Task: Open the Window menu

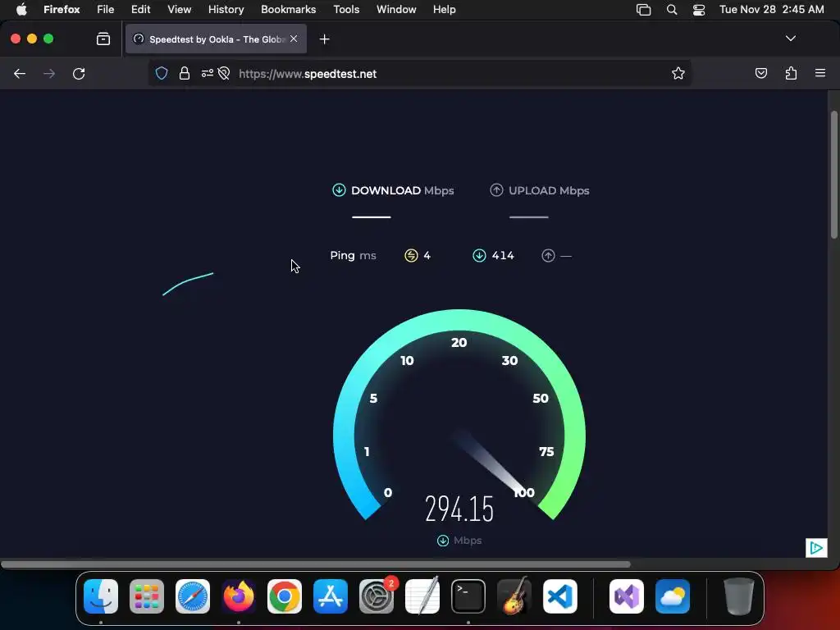Action: 396,10
